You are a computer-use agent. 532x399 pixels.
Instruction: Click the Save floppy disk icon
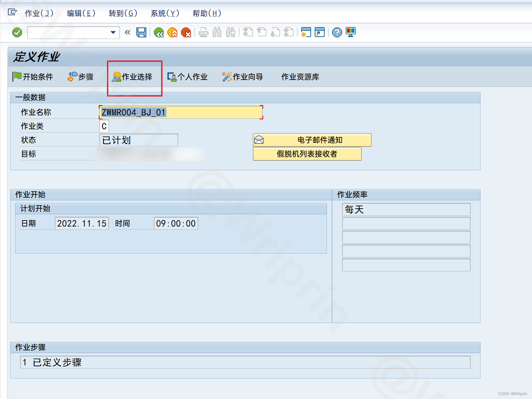click(141, 32)
